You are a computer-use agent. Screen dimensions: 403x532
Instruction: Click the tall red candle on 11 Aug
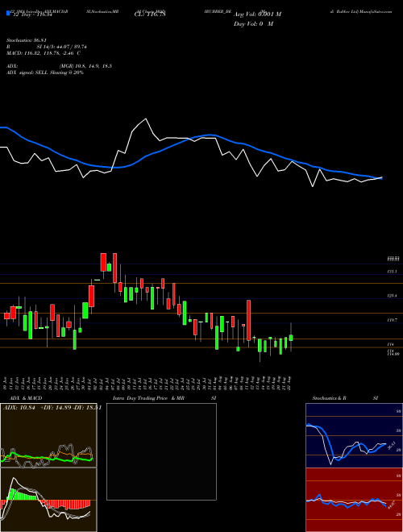[x=249, y=320]
